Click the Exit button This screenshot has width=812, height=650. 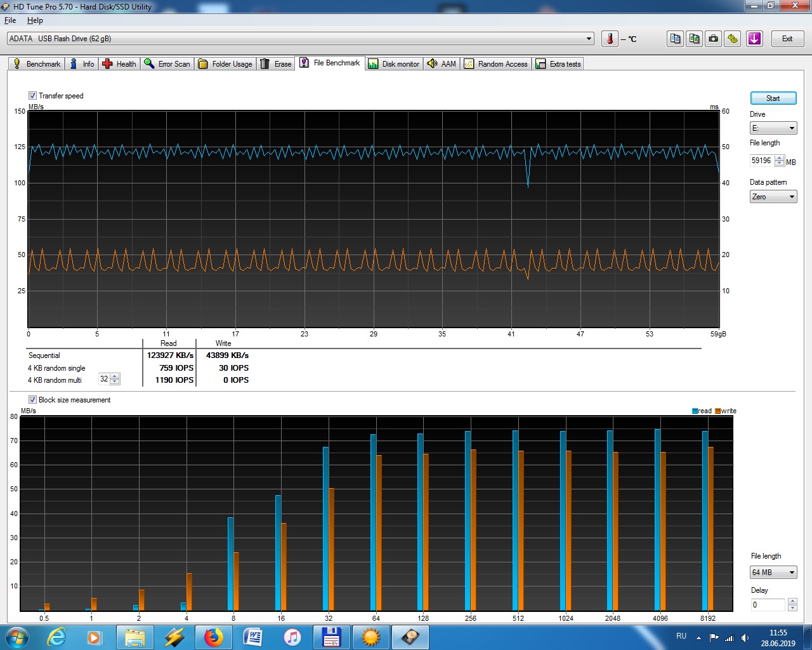[x=787, y=39]
